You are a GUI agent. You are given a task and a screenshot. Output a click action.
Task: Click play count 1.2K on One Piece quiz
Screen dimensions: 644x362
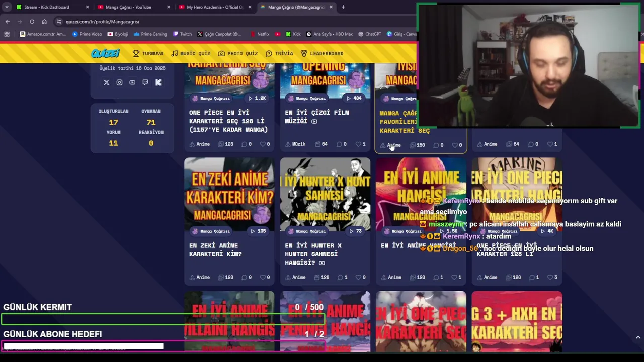pyautogui.click(x=257, y=98)
